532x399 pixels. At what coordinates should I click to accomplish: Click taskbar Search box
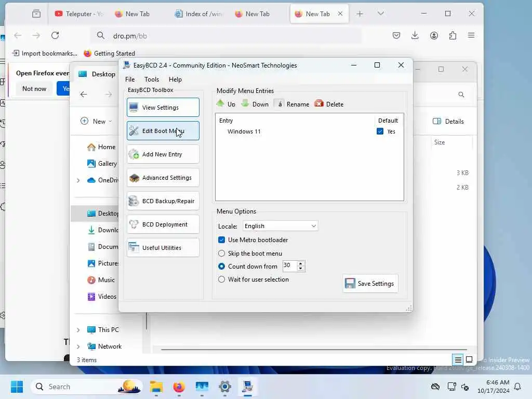[87, 387]
